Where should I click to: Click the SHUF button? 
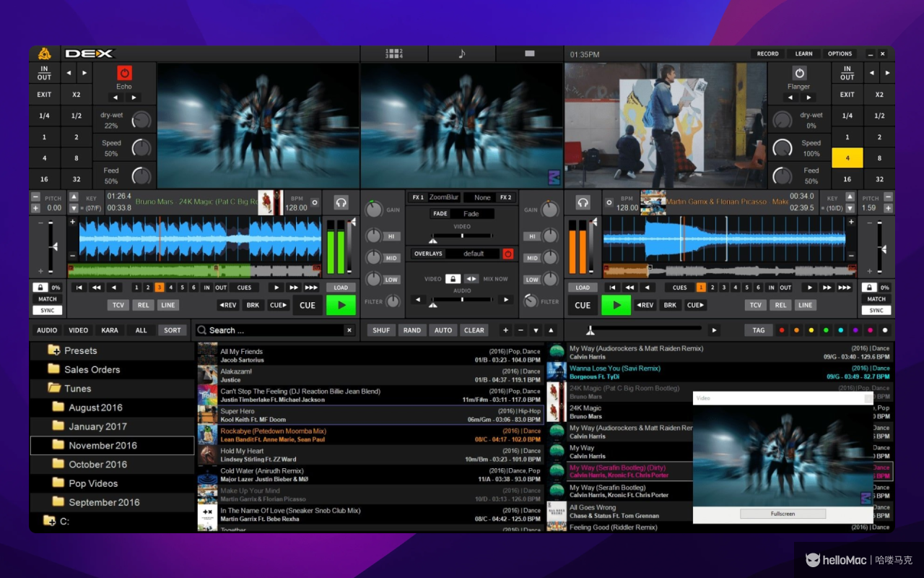pyautogui.click(x=381, y=330)
